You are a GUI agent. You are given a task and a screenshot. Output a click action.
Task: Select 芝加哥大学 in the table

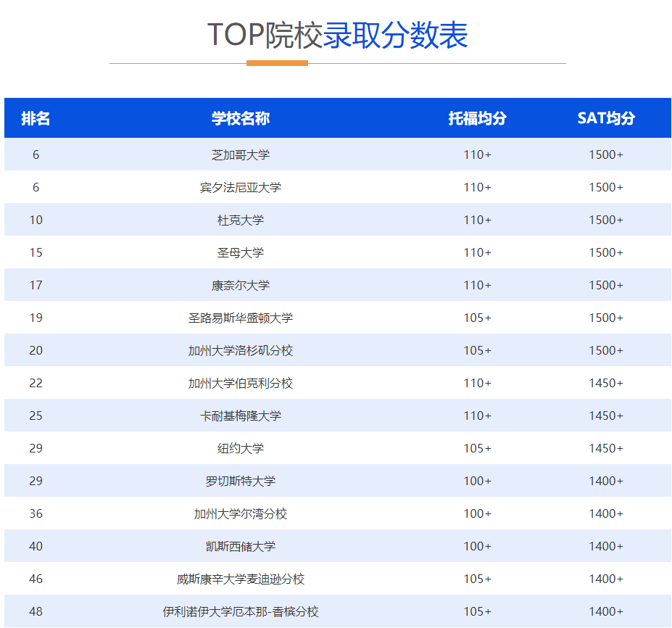[x=241, y=154]
